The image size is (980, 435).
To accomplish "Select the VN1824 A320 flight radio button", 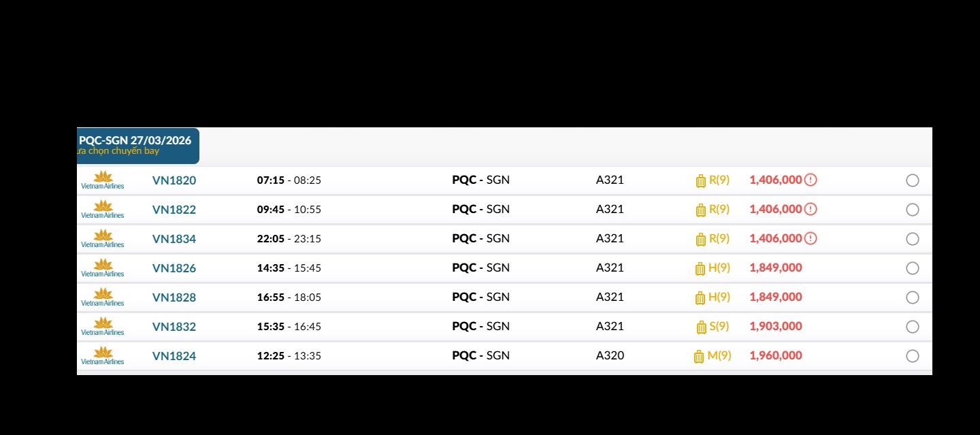I will pyautogui.click(x=913, y=356).
